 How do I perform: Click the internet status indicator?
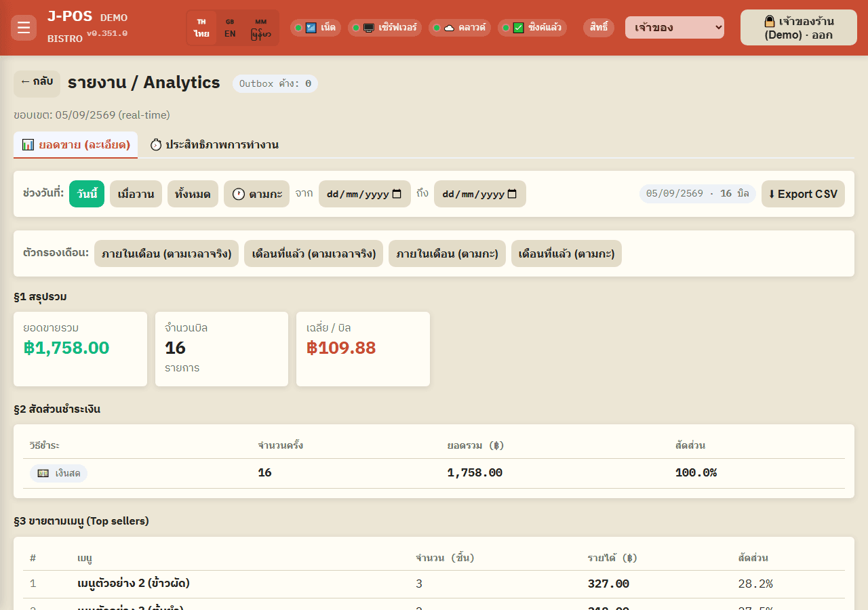[316, 28]
